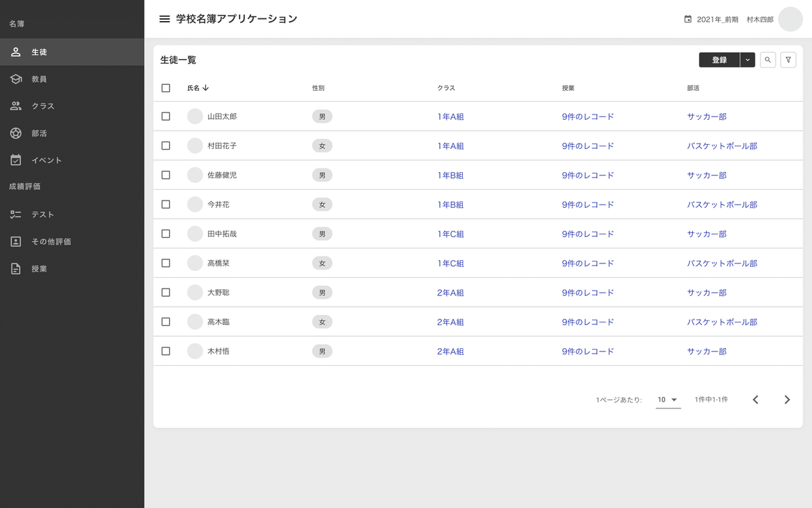Open the 教員 menu item
812x508 pixels.
pos(72,79)
